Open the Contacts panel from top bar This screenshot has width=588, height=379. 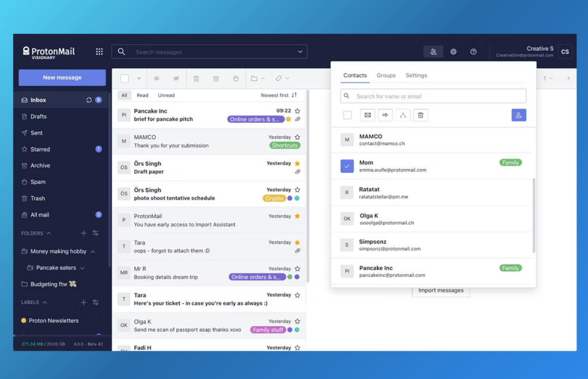coord(433,51)
